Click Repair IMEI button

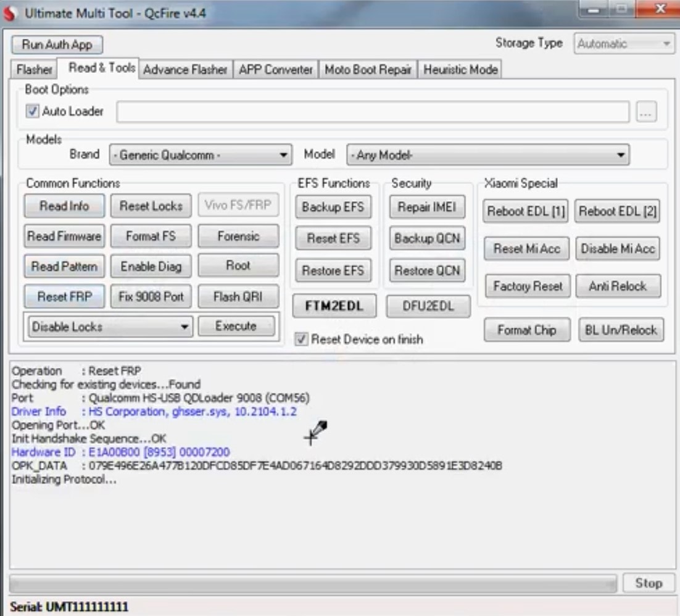tap(427, 207)
